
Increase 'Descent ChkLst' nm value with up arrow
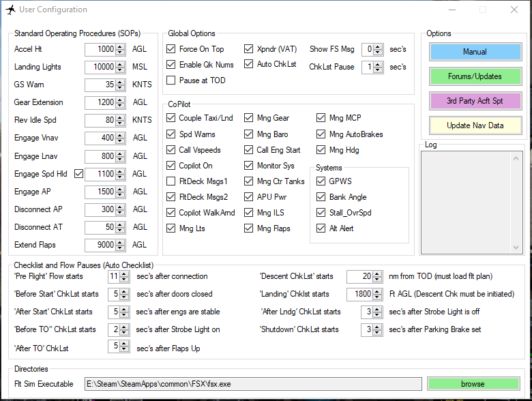tap(377, 274)
